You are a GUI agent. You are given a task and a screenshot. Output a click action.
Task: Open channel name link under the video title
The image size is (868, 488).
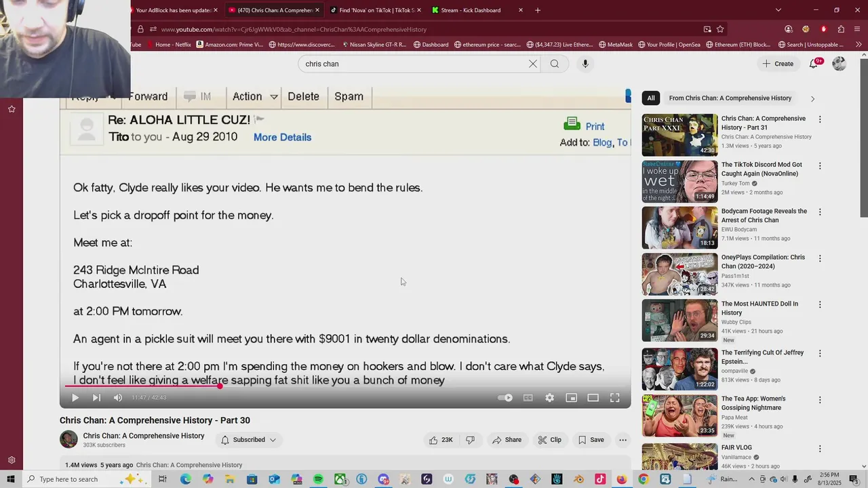(144, 436)
